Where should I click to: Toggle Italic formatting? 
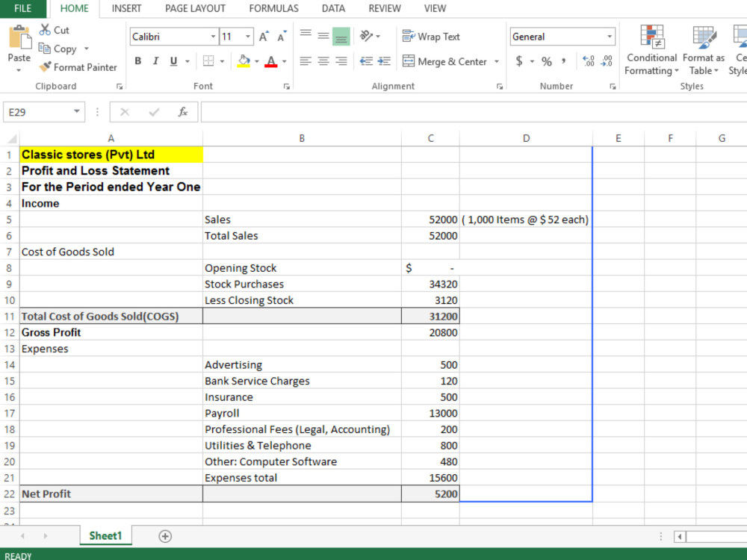pyautogui.click(x=155, y=61)
